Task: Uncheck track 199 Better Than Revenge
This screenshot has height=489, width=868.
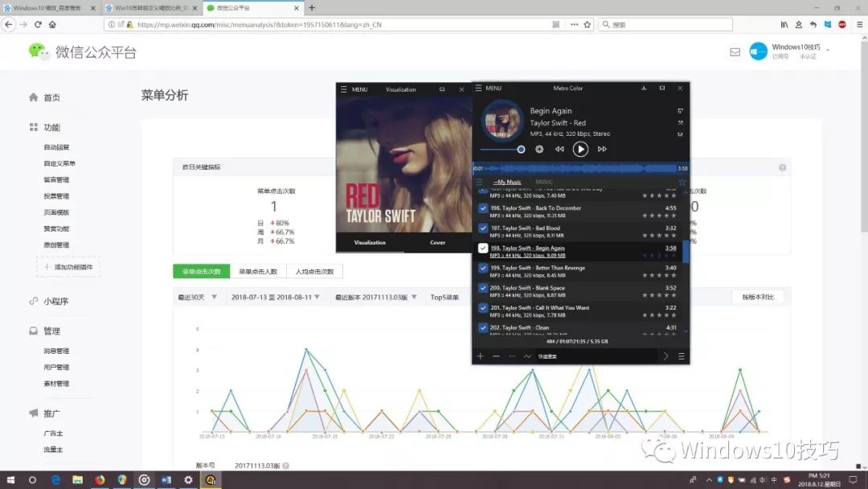Action: (x=483, y=268)
